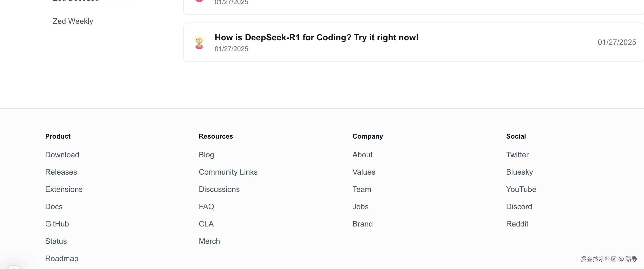Viewport: 644px width, 269px height.
Task: Open the GitHub footer link
Action: tap(57, 224)
